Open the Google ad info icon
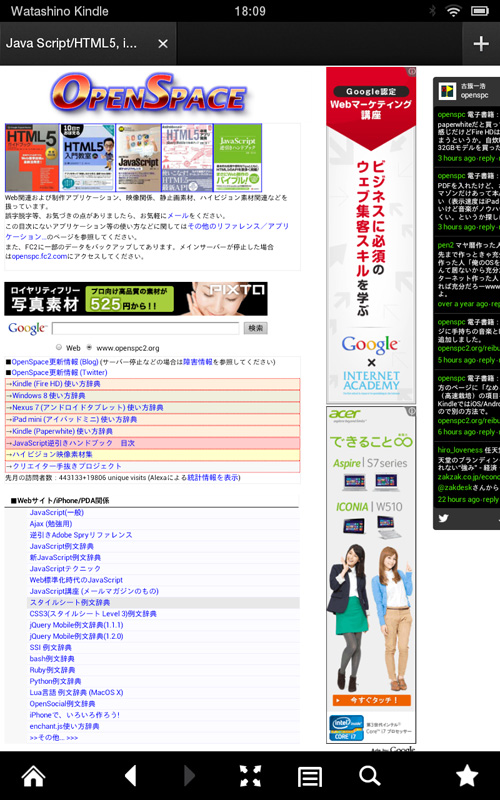 [411, 71]
